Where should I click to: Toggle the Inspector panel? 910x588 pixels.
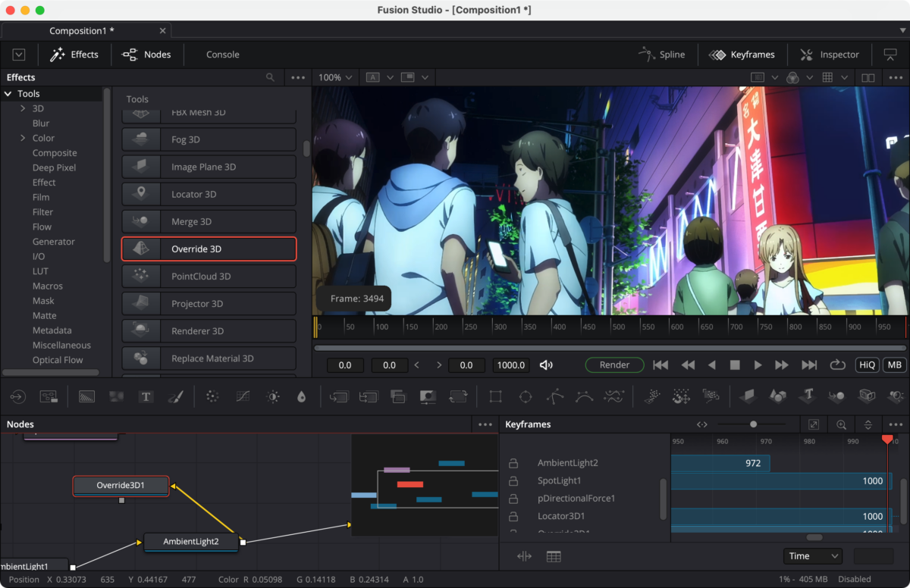(x=829, y=55)
